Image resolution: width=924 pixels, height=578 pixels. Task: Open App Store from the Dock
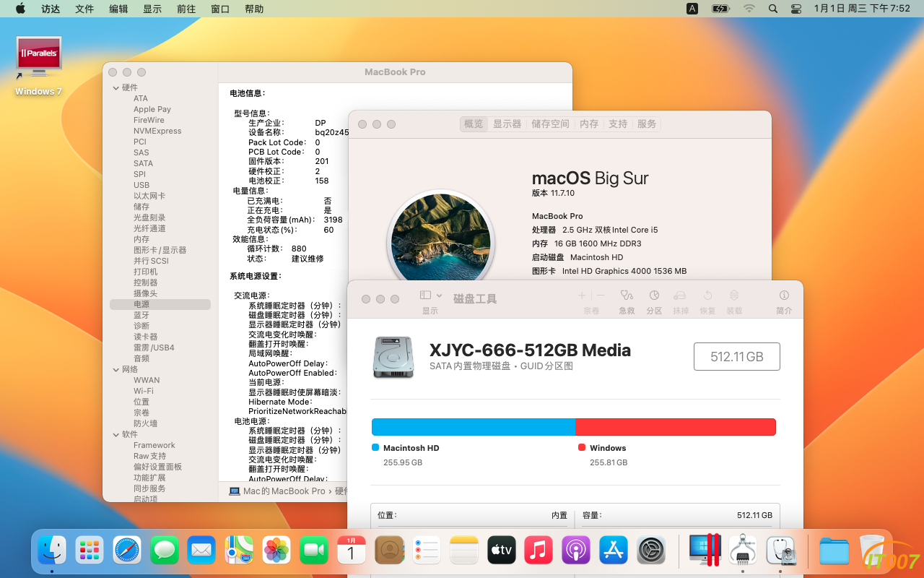[614, 551]
